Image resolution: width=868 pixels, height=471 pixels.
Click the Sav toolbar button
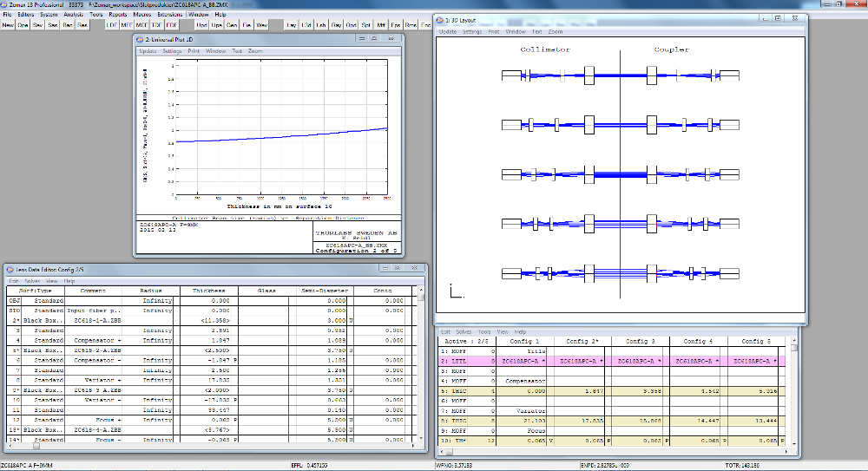pos(37,25)
